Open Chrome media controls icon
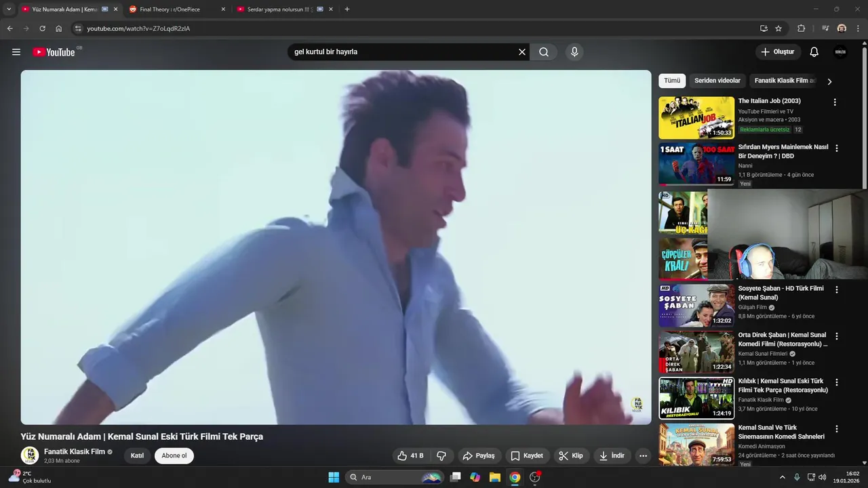Viewport: 868px width, 488px height. 825,28
